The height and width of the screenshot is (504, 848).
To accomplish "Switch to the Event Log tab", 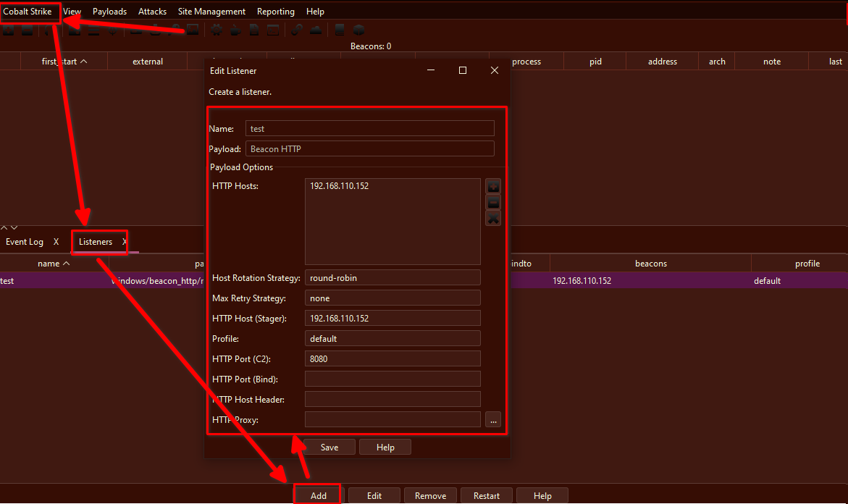I will 25,242.
